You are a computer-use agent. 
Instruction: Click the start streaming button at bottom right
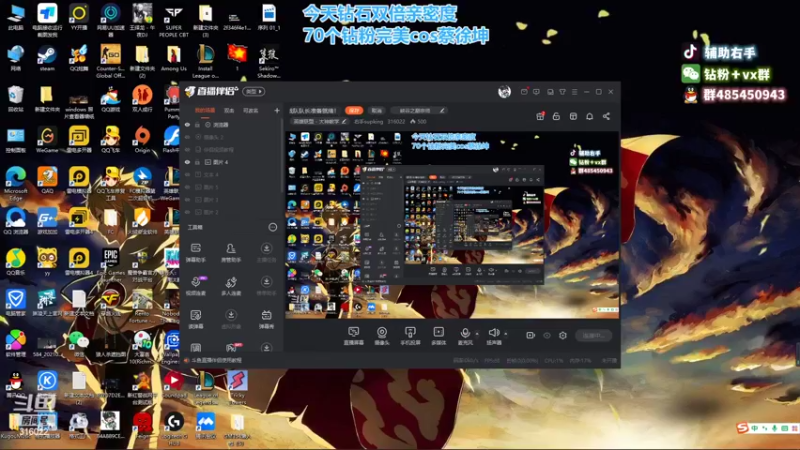click(x=593, y=335)
